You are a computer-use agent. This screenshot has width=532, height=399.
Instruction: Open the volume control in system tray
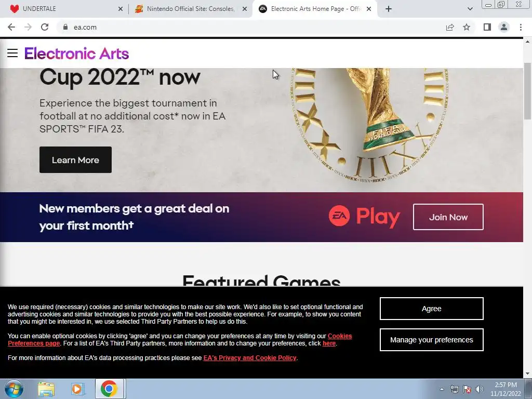click(480, 389)
